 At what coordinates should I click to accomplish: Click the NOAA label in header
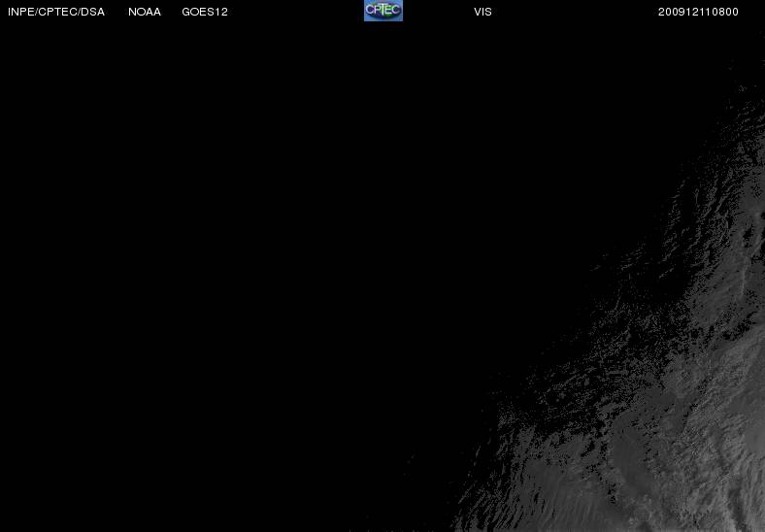(x=145, y=12)
